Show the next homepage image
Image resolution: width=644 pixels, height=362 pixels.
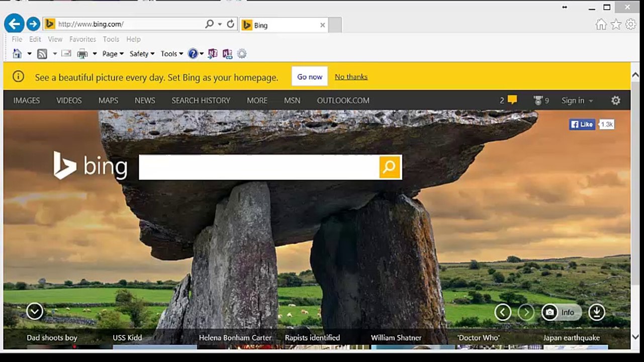[x=526, y=313]
